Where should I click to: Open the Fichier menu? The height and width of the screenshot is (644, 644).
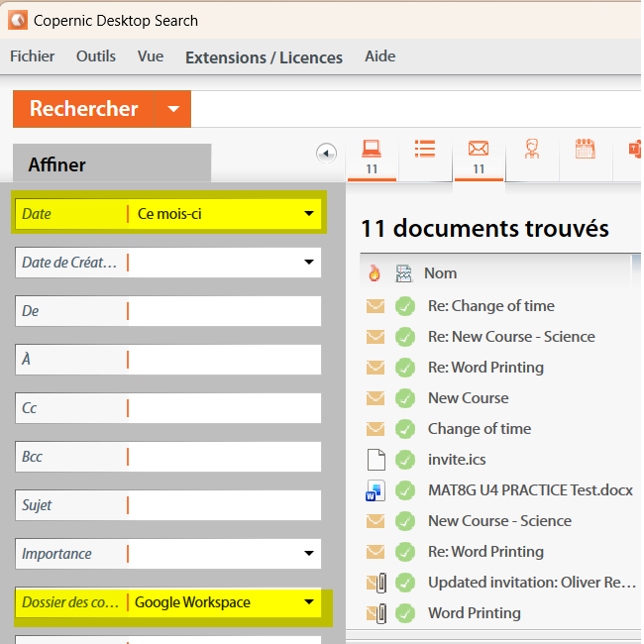click(33, 56)
